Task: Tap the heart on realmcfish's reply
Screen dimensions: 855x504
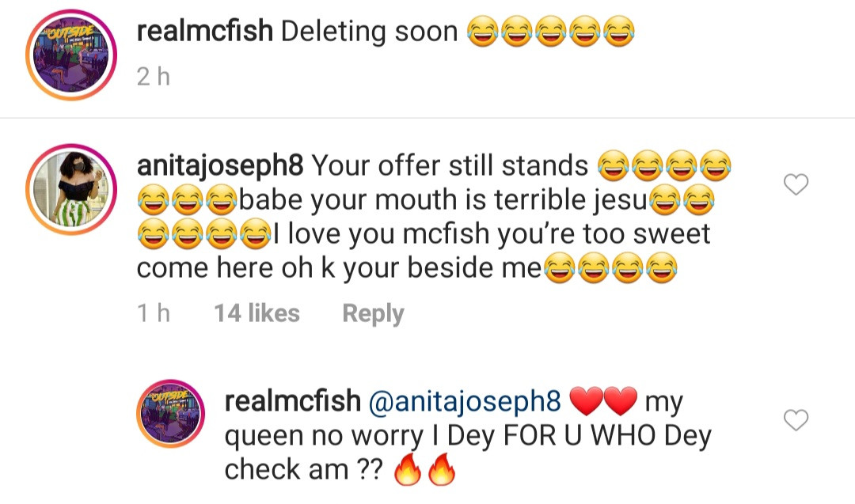Action: click(795, 419)
